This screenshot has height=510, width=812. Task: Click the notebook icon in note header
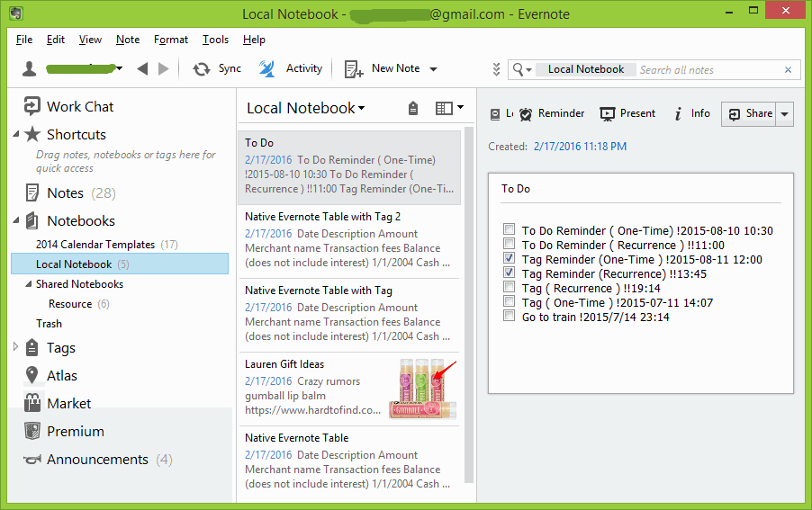495,114
